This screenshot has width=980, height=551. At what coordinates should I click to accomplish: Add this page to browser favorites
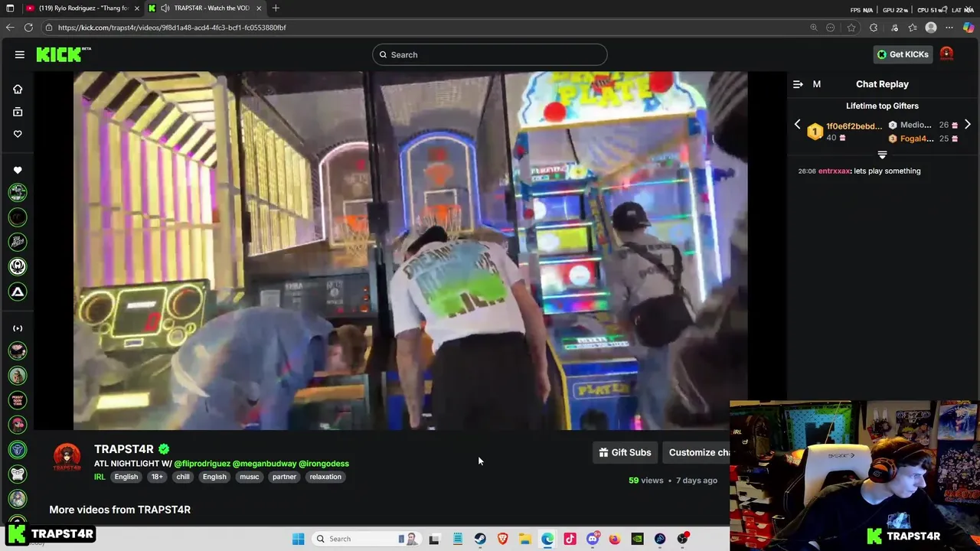tap(851, 28)
